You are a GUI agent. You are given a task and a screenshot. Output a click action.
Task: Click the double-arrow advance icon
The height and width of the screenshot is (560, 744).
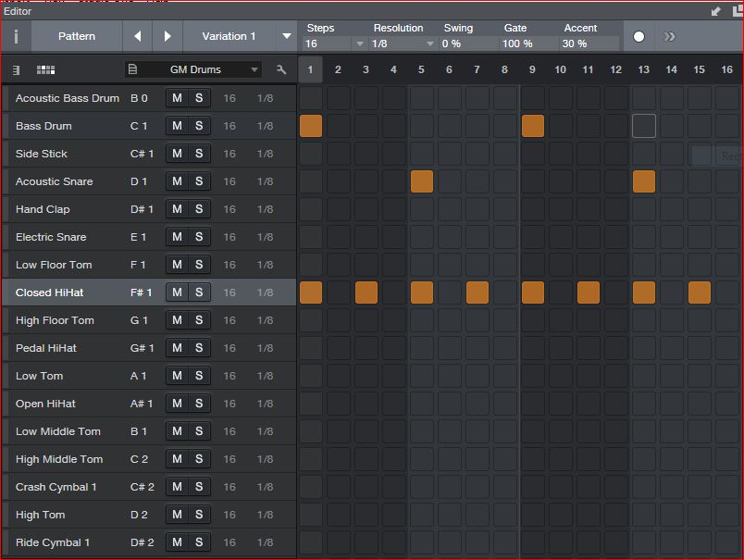point(669,37)
